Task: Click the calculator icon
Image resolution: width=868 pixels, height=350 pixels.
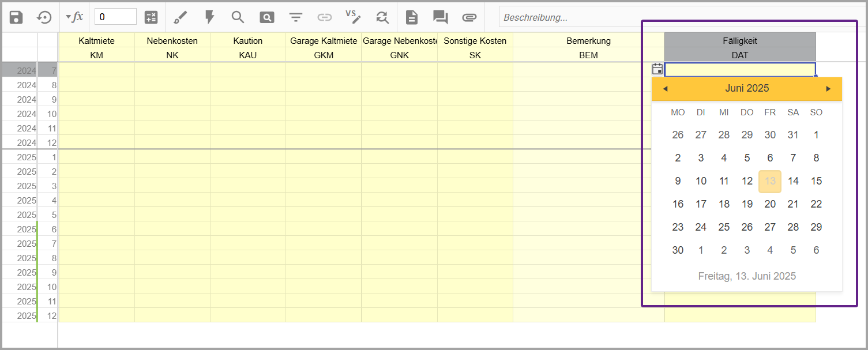Action: 151,17
